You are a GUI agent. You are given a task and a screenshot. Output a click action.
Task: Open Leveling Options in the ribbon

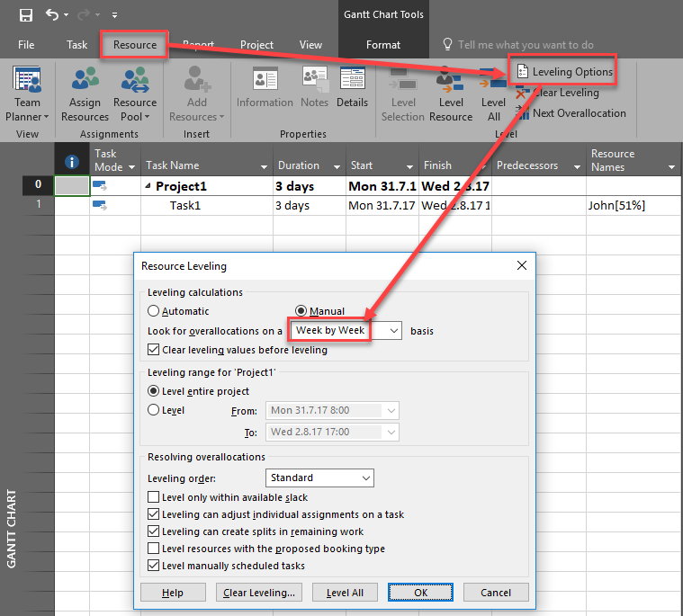coord(563,72)
